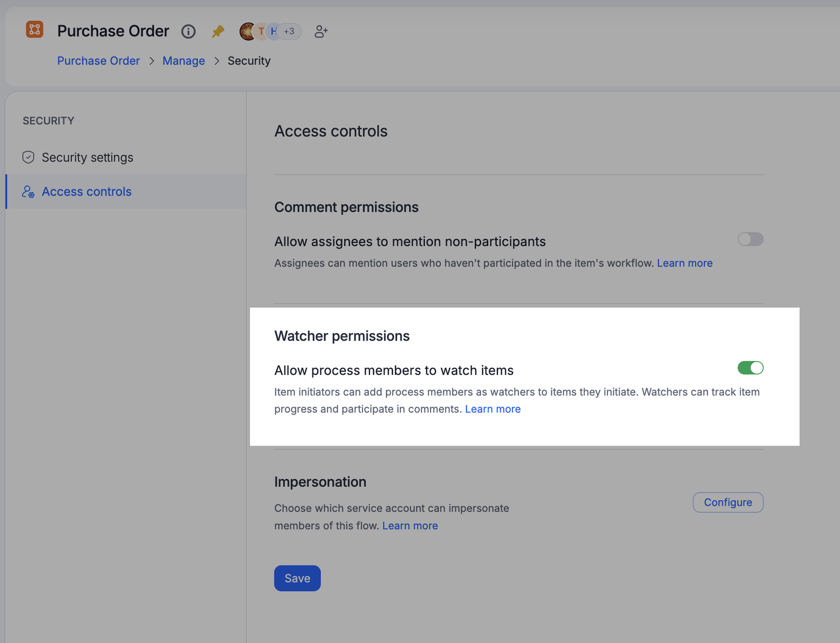Screen dimensions: 840x643
Task: Click the first member avatar photo
Action: tap(248, 31)
